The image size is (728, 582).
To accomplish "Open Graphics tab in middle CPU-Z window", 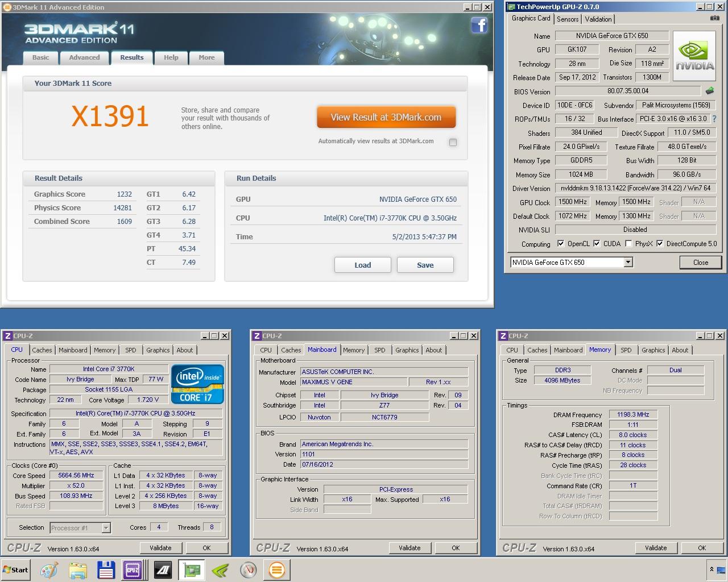I will (x=407, y=350).
